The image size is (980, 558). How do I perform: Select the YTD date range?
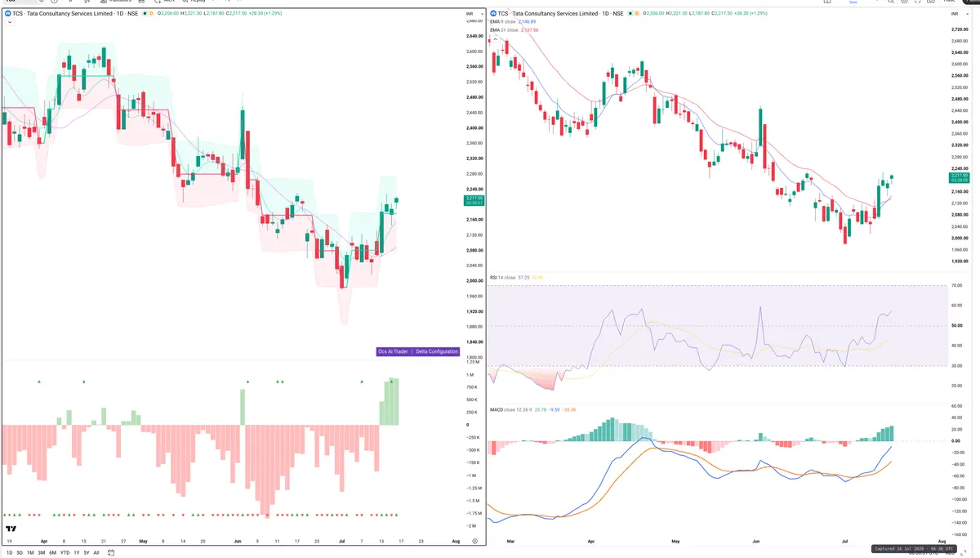[65, 552]
